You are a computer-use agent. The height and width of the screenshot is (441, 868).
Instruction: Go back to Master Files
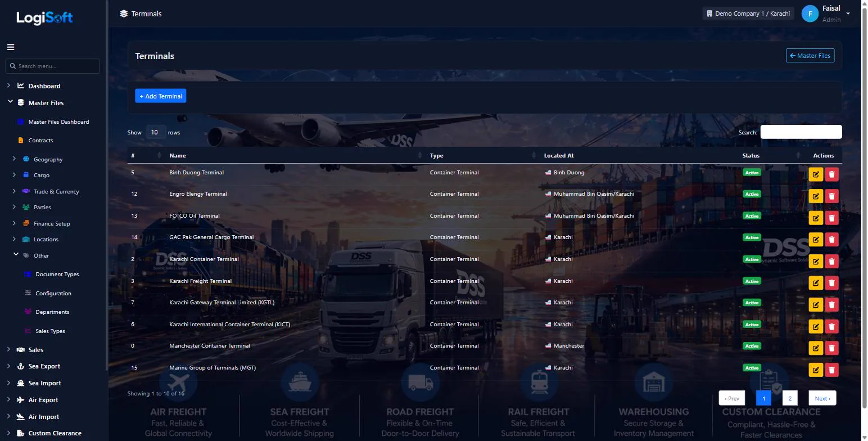810,56
